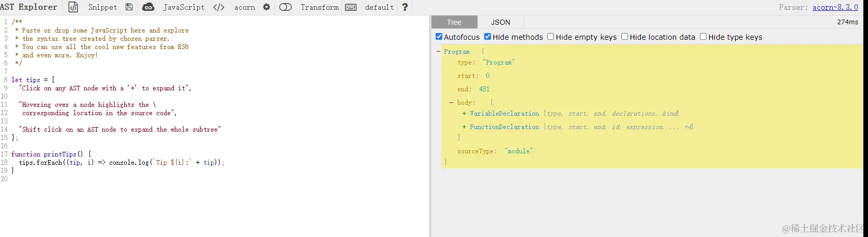Switch to the JSON tab
This screenshot has width=868, height=237.
pos(501,22)
